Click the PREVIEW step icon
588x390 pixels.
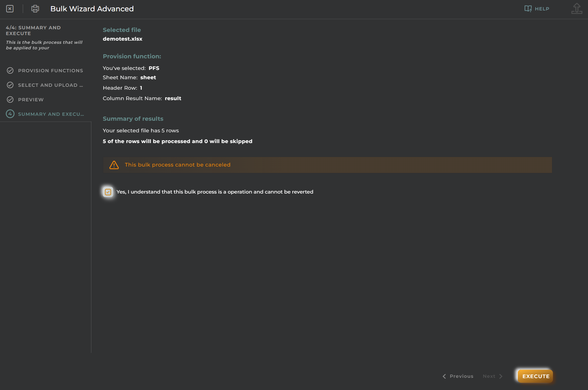click(10, 99)
